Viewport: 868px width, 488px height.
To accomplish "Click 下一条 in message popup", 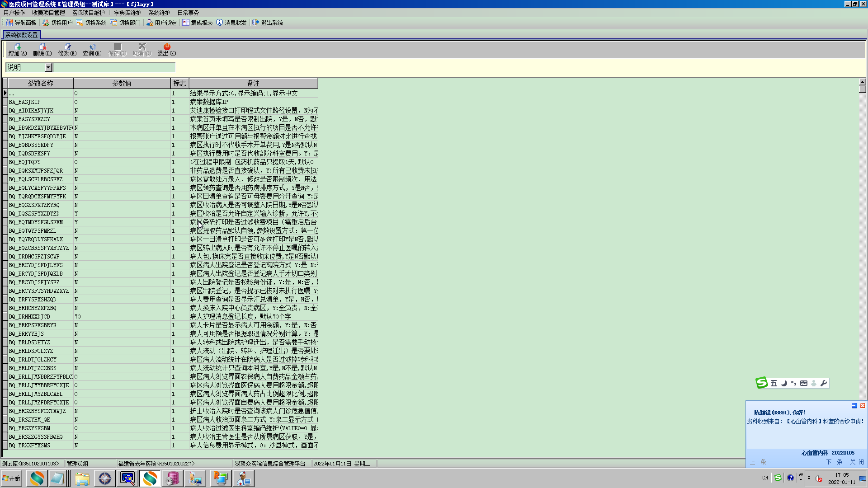I will pos(834,462).
